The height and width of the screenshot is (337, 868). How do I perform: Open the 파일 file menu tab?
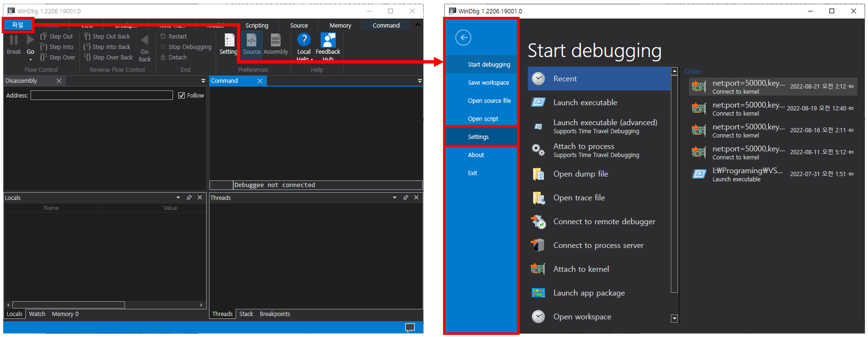pos(18,25)
